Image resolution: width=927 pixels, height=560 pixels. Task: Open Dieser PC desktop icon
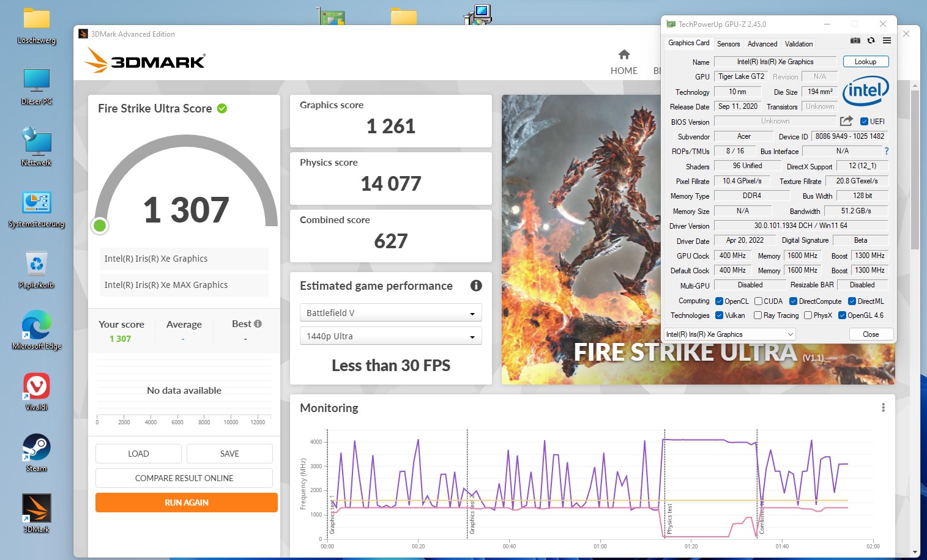pyautogui.click(x=37, y=87)
